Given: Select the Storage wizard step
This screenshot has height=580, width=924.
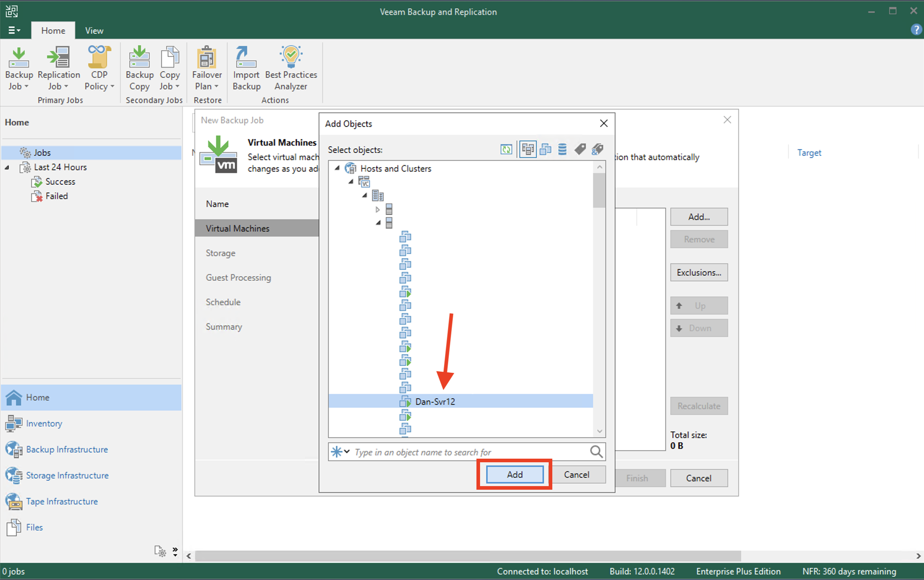Looking at the screenshot, I should click(256, 253).
